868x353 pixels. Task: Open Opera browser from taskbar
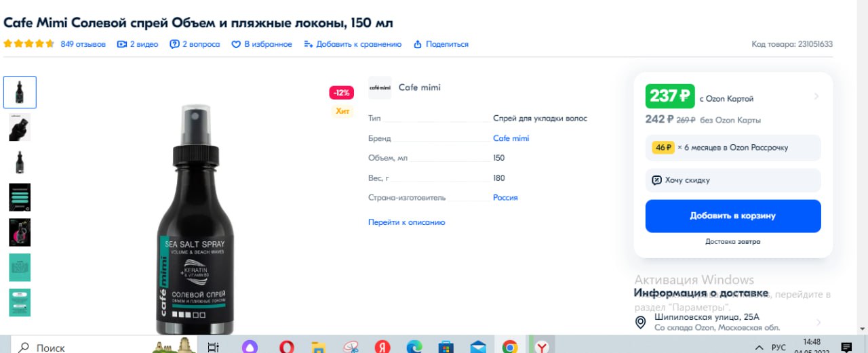287,347
